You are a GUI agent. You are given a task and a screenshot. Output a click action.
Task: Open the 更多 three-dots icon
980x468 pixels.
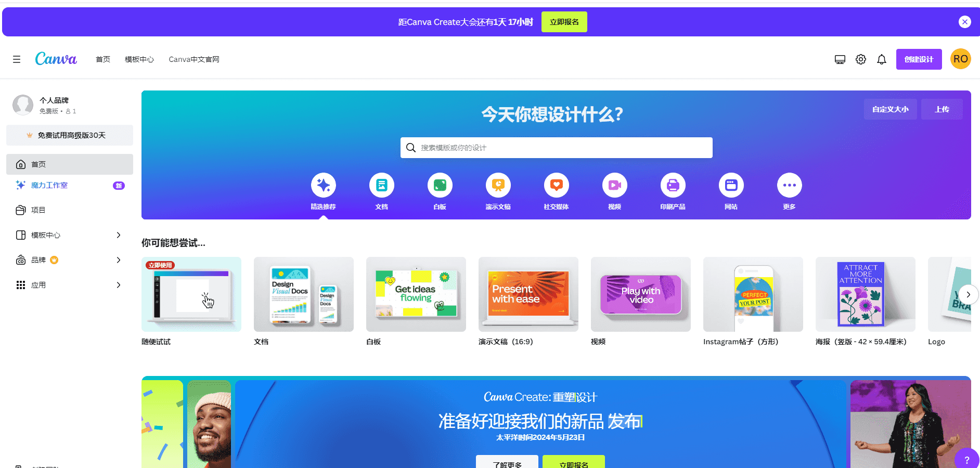coord(790,185)
